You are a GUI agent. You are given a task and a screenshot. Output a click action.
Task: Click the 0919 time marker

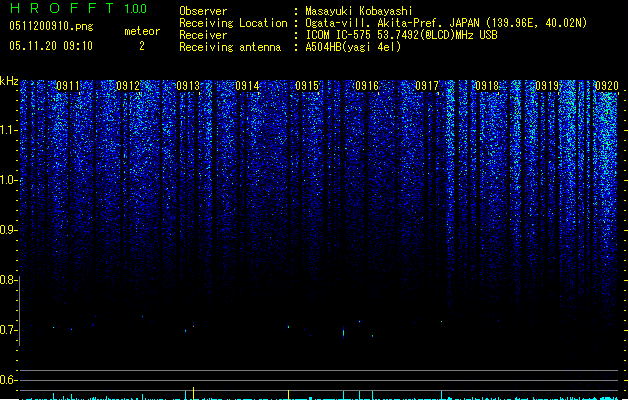(547, 86)
